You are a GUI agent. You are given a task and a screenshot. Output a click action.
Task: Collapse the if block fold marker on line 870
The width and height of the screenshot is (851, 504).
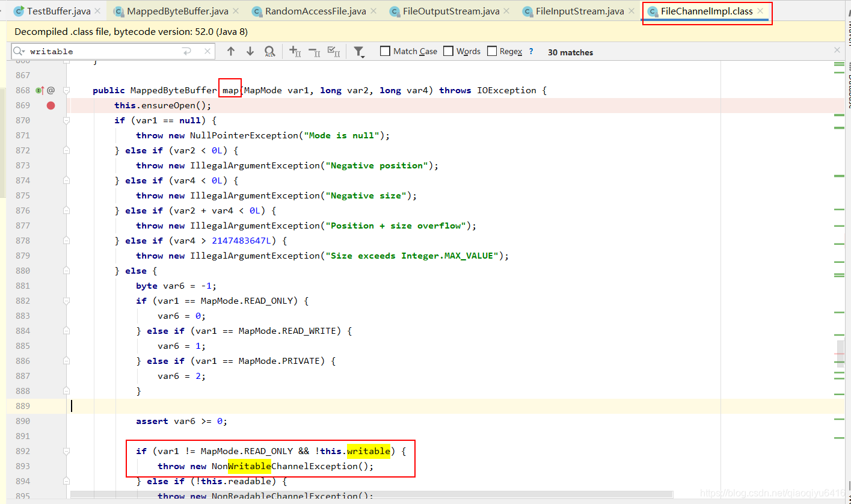tap(66, 120)
